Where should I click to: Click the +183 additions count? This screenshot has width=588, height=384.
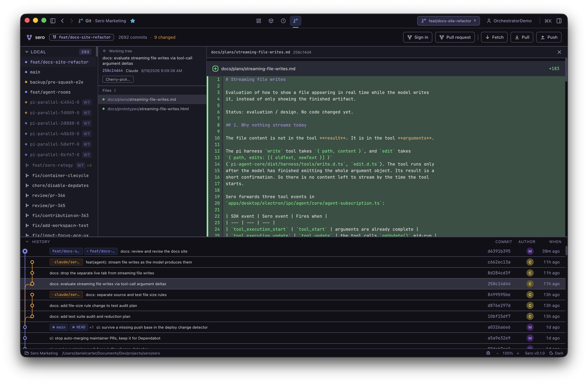[554, 69]
